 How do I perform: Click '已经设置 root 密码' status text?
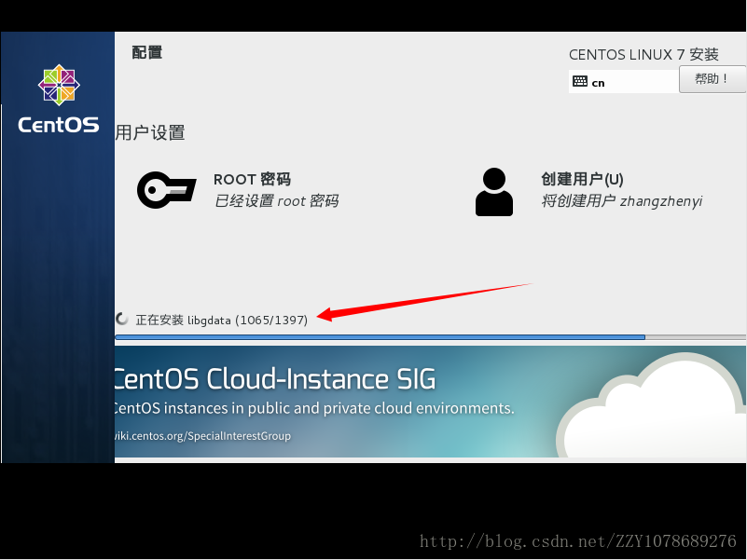click(x=276, y=201)
